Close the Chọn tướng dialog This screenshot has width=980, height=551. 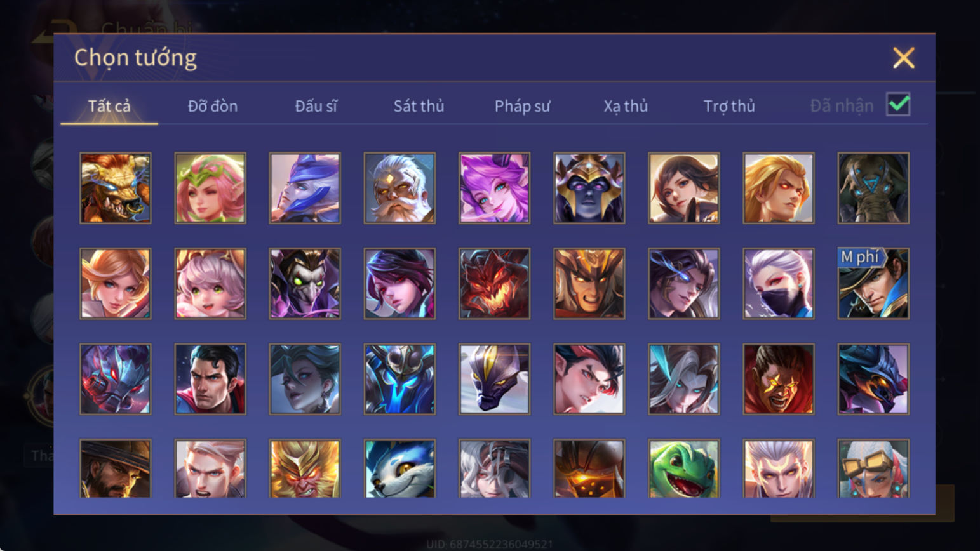(903, 58)
